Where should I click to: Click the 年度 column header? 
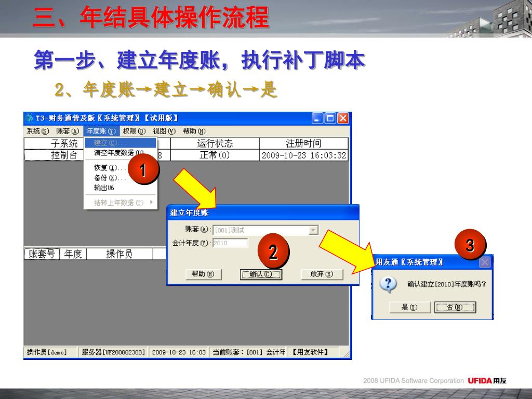[73, 254]
